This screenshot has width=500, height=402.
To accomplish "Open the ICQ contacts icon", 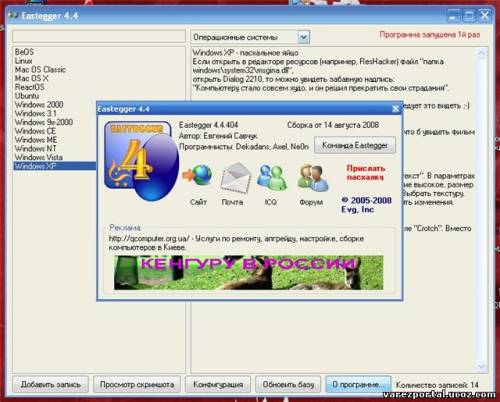I will (x=272, y=178).
